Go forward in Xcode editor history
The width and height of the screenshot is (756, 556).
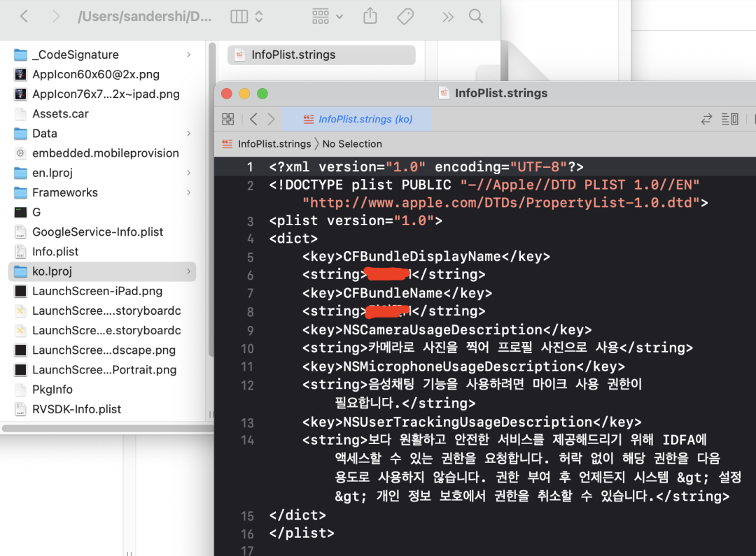tap(271, 119)
